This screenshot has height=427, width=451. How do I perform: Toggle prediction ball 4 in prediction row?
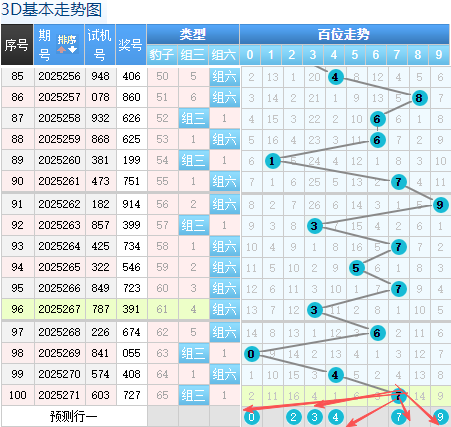pos(335,417)
